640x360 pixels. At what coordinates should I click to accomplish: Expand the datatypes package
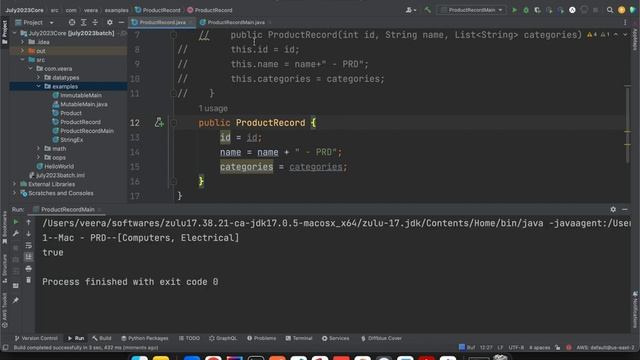pos(38,78)
